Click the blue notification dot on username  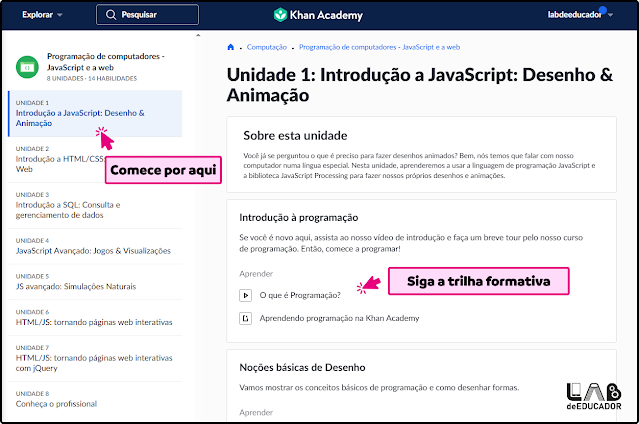coord(602,10)
